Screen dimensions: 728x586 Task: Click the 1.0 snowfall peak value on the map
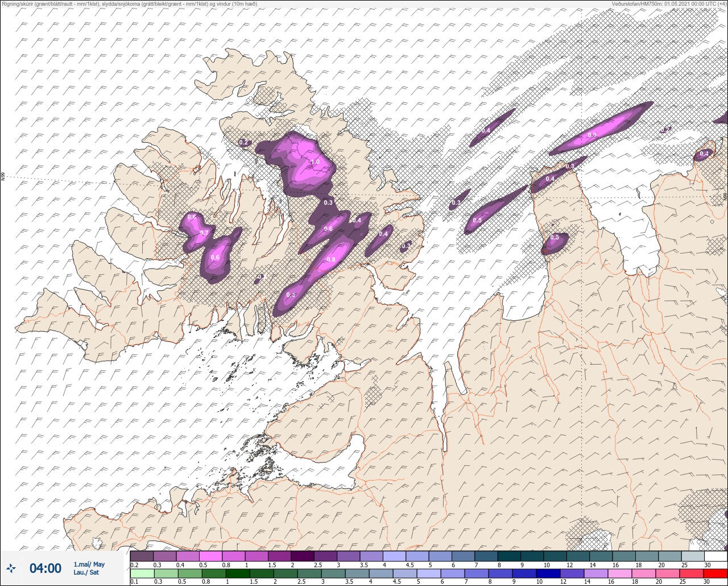click(315, 162)
